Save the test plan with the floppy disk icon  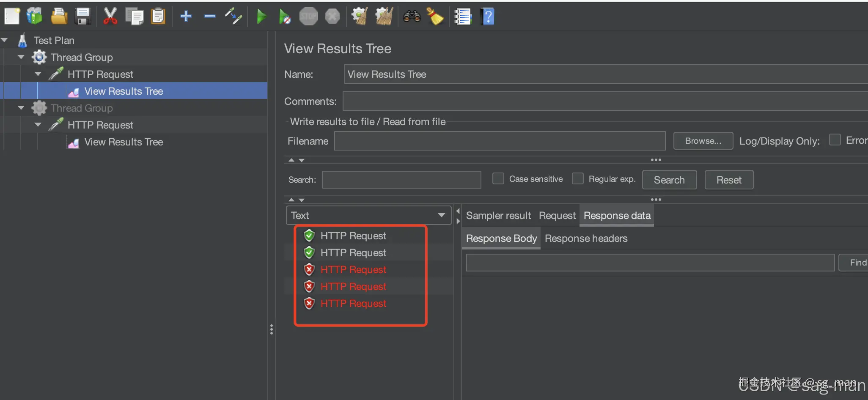[83, 16]
